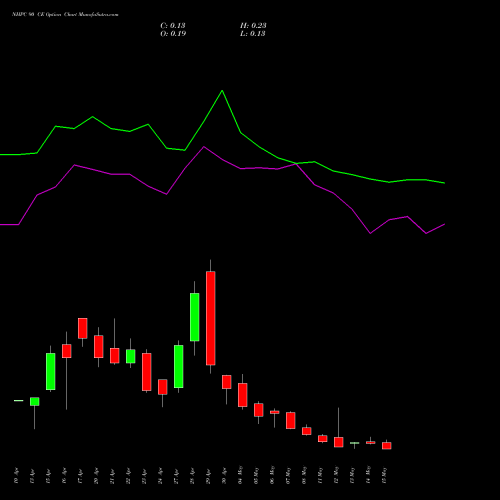Click the high value H: 0.23
The height and width of the screenshot is (500, 500).
[253, 26]
